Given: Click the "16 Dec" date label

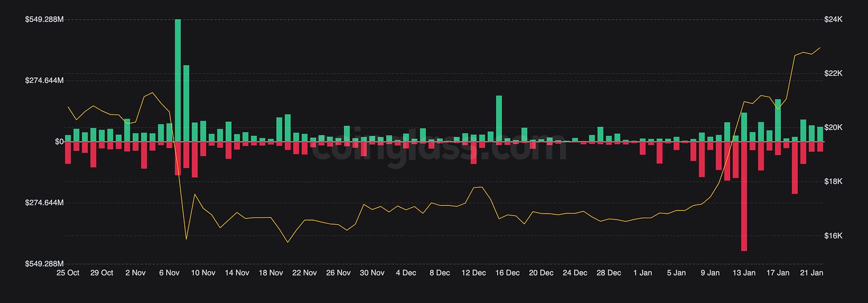Looking at the screenshot, I should click(x=507, y=273).
